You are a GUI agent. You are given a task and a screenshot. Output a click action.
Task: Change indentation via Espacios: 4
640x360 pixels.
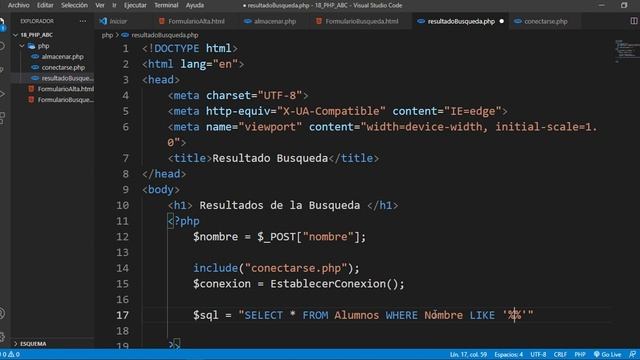tap(508, 354)
